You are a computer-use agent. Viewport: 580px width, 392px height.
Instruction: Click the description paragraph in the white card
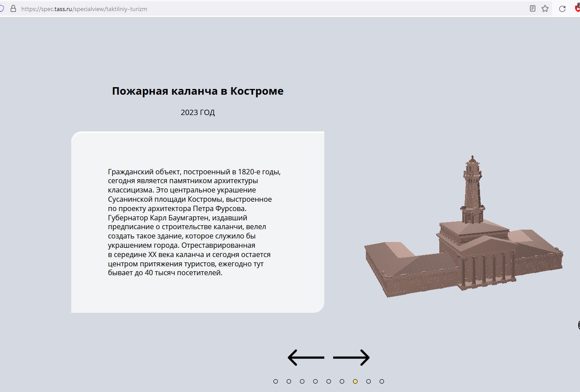pyautogui.click(x=194, y=222)
